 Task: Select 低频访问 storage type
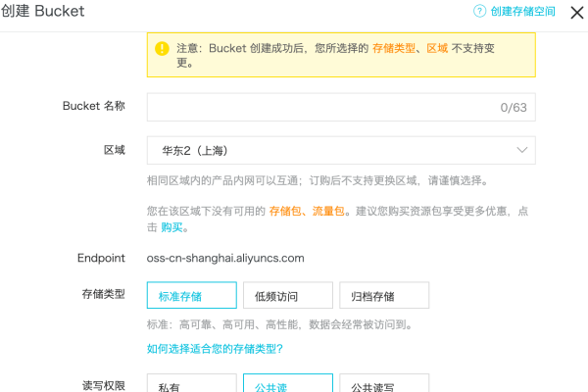click(x=287, y=296)
